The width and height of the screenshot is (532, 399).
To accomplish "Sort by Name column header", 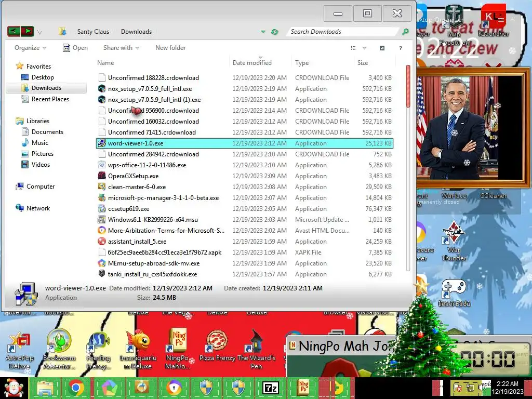I will click(105, 63).
